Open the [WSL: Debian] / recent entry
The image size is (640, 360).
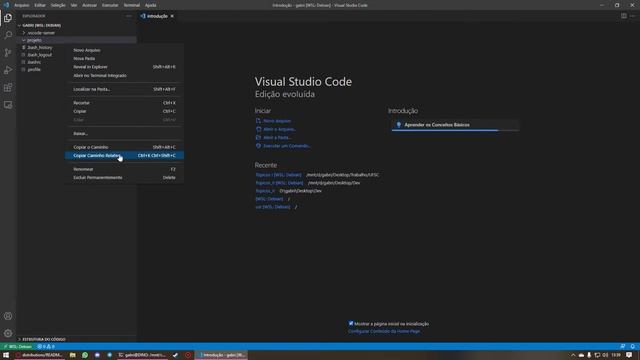click(x=269, y=199)
